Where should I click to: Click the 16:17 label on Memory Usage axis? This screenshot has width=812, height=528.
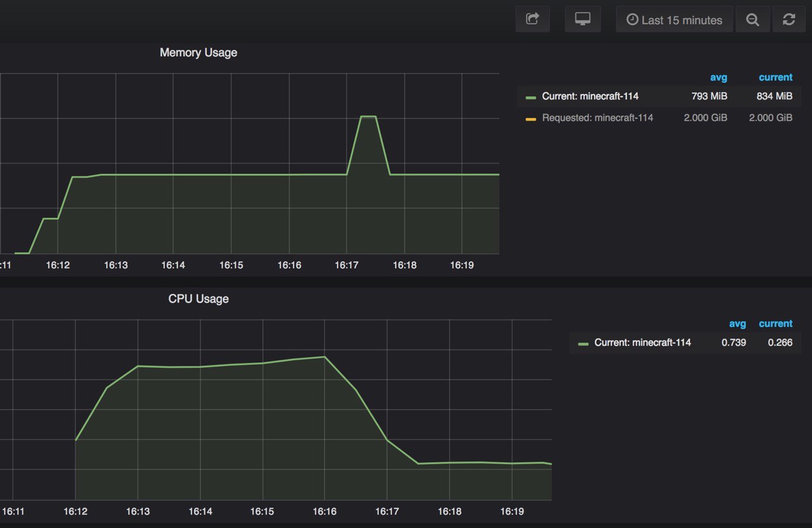[x=347, y=265]
